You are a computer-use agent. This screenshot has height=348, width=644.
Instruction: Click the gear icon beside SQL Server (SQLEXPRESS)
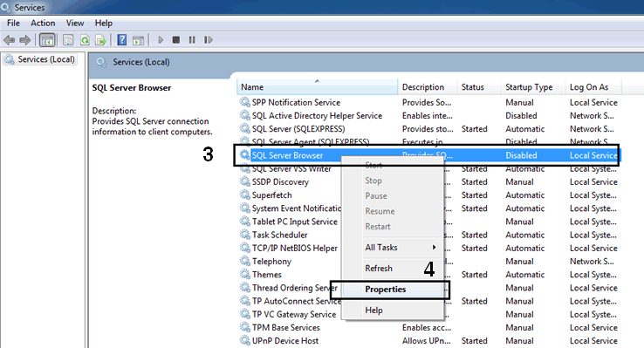(245, 128)
